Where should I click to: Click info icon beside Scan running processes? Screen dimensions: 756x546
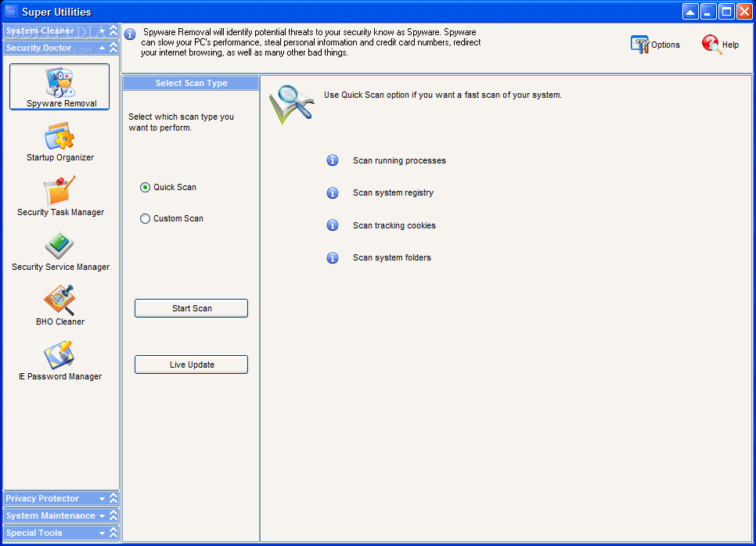coord(333,160)
